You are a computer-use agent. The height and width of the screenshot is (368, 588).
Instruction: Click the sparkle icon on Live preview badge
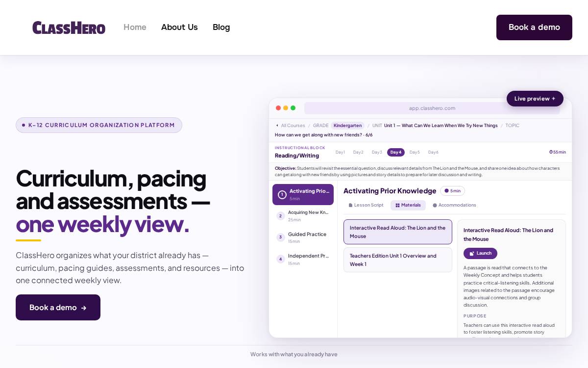point(554,99)
